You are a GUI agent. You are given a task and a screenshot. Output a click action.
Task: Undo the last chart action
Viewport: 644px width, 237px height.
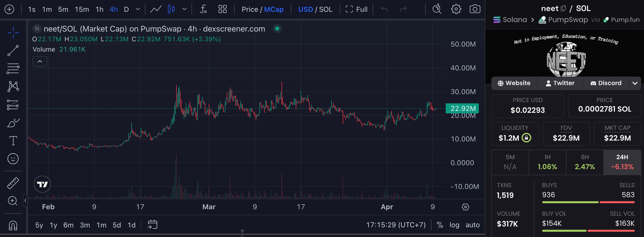point(384,10)
